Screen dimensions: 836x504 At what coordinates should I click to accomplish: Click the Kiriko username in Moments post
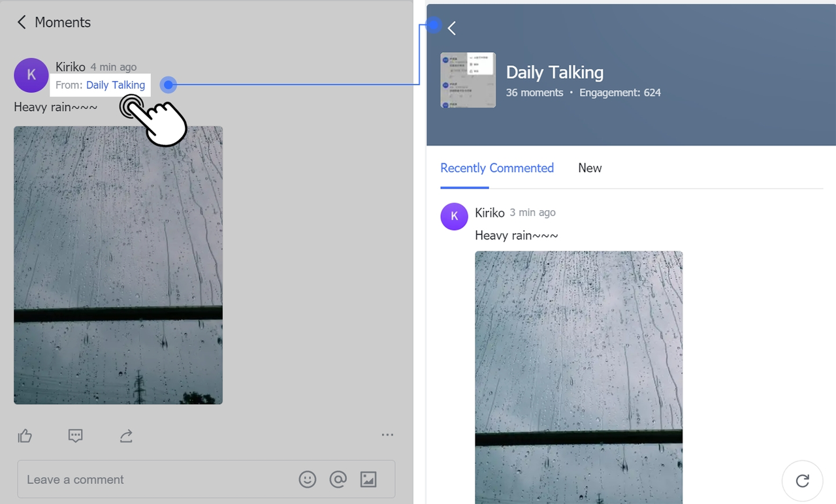71,67
